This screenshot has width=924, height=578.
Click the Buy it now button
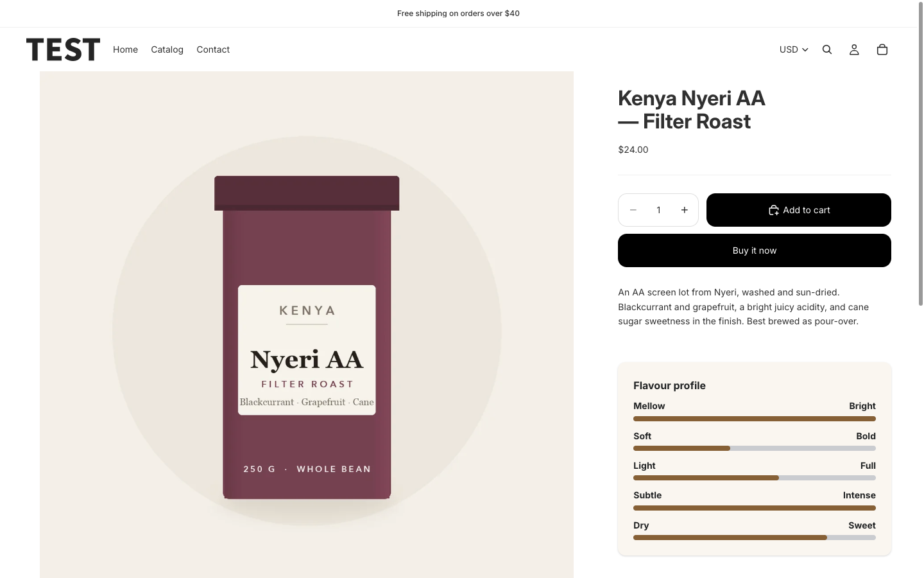tap(755, 250)
